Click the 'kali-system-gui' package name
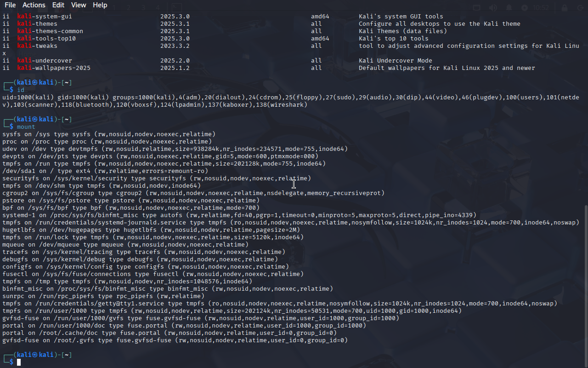Viewport: 588px width, 368px height. tap(45, 17)
